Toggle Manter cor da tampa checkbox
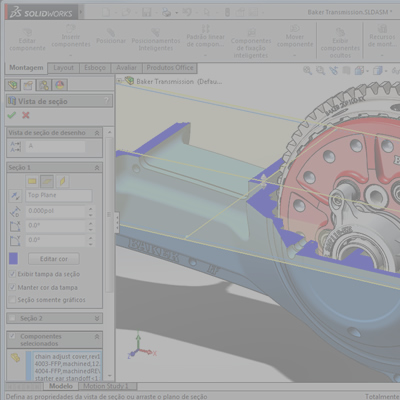Viewport: 400px width, 400px height. tap(12, 287)
